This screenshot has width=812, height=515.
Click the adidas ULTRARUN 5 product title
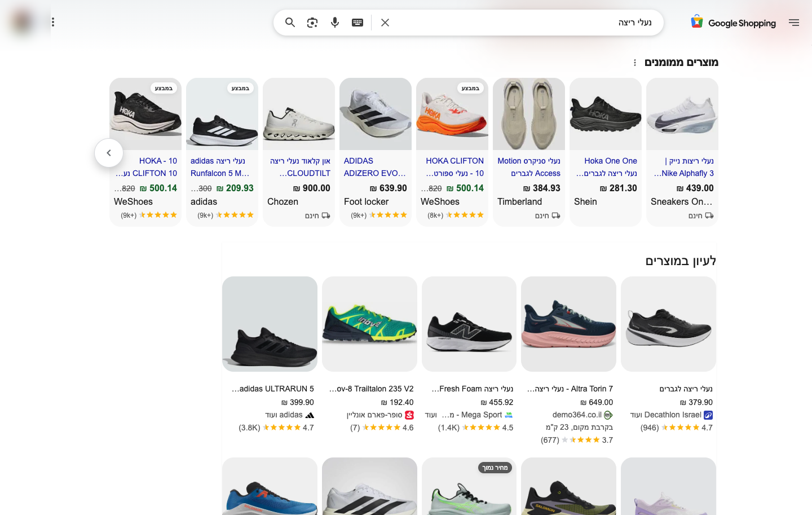[273, 389]
